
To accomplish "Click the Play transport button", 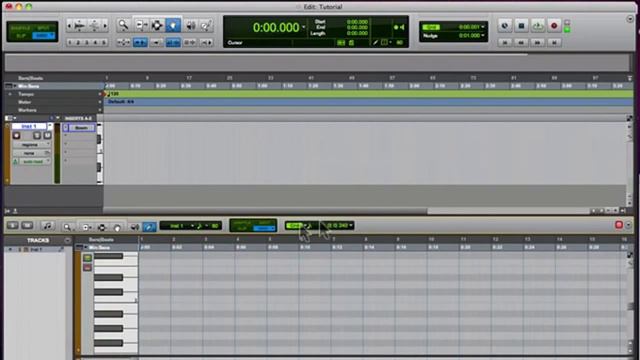I will point(538,26).
